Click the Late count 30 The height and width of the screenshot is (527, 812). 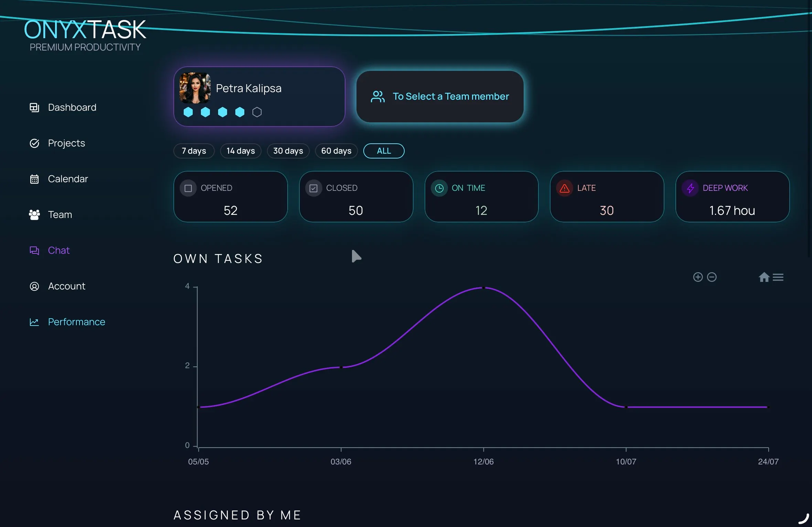(607, 211)
